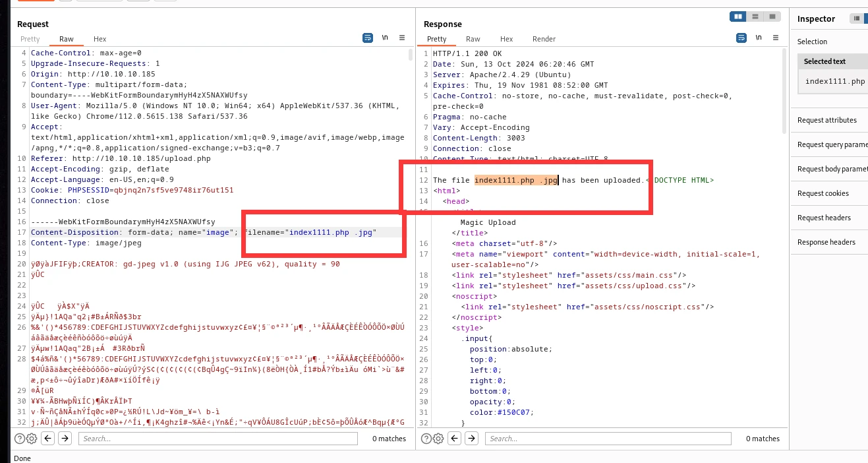
Task: Click the Selected text header
Action: pos(825,61)
